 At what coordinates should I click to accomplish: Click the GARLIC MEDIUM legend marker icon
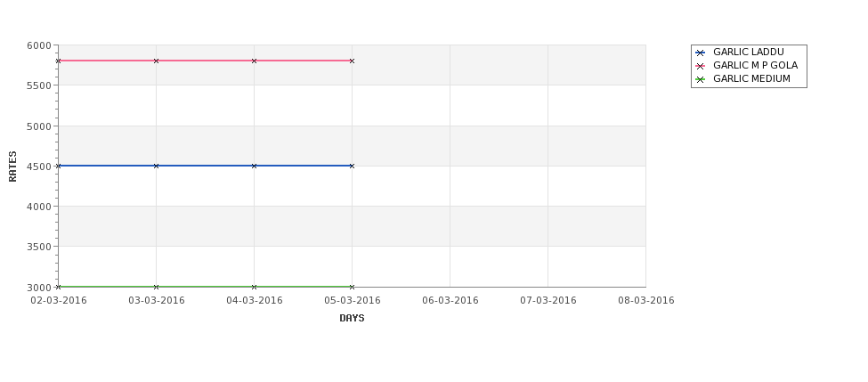[700, 79]
